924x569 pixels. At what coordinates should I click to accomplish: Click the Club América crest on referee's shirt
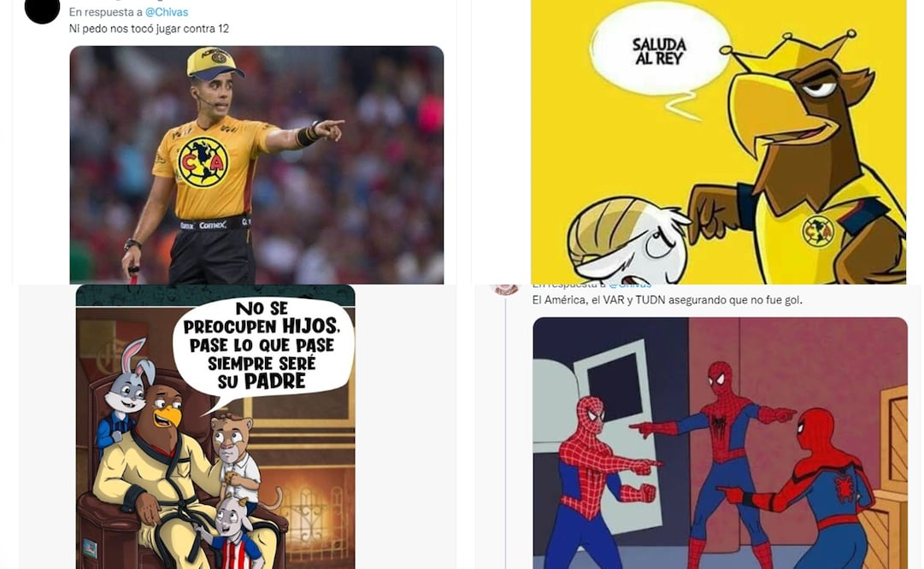203,162
